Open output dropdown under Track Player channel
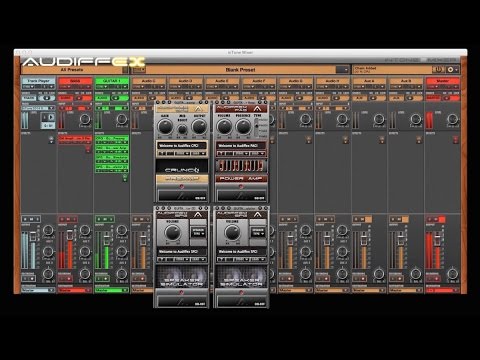The width and height of the screenshot is (480, 360). coord(38,290)
